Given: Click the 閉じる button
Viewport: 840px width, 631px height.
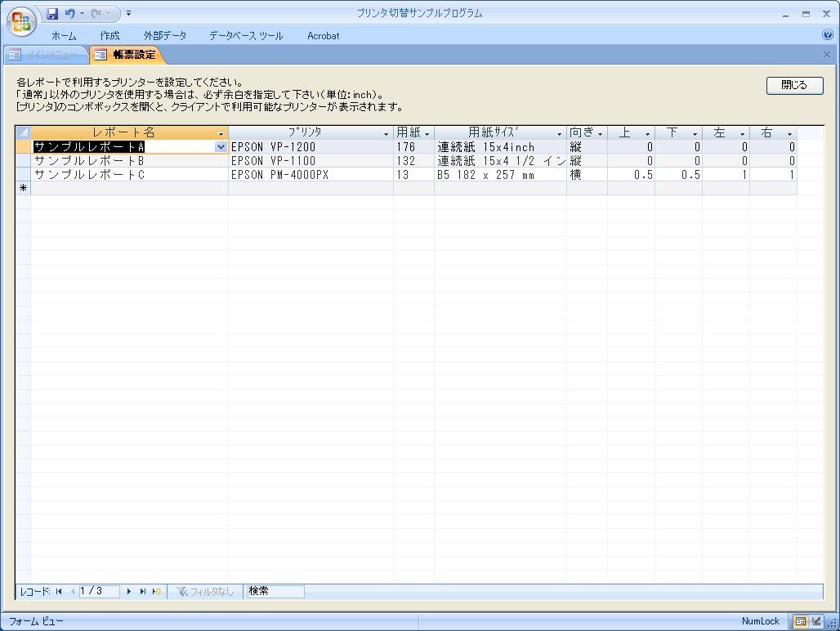Looking at the screenshot, I should click(x=794, y=85).
